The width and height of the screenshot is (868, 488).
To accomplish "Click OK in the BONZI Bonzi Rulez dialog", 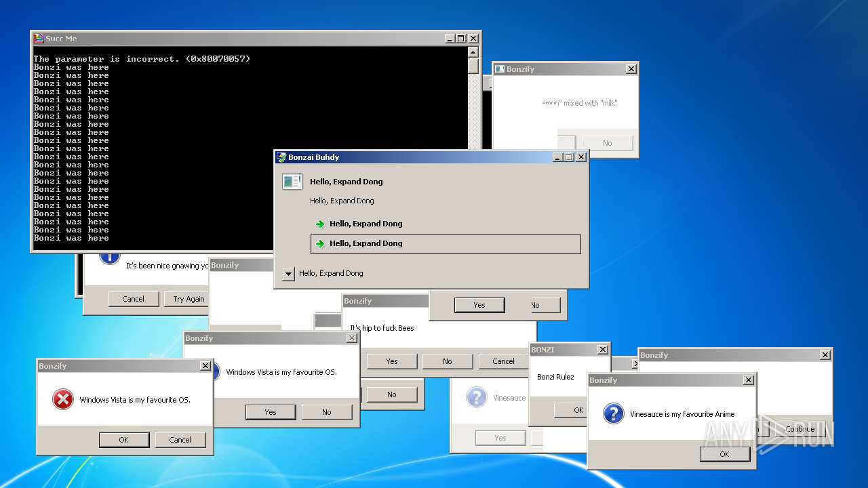I will tap(571, 410).
